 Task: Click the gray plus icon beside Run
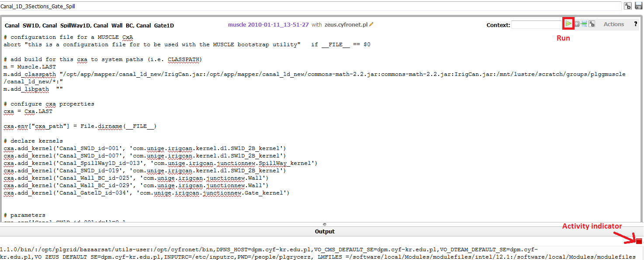[577, 24]
